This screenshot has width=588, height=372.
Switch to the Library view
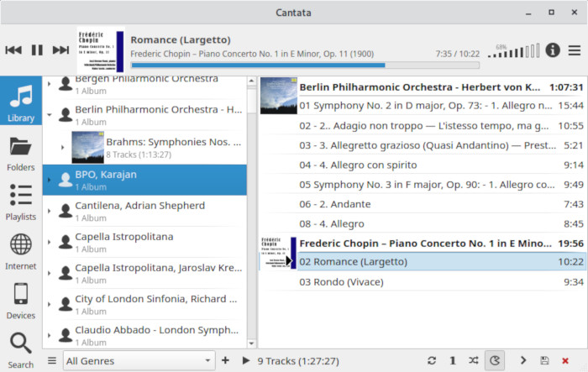pyautogui.click(x=21, y=101)
